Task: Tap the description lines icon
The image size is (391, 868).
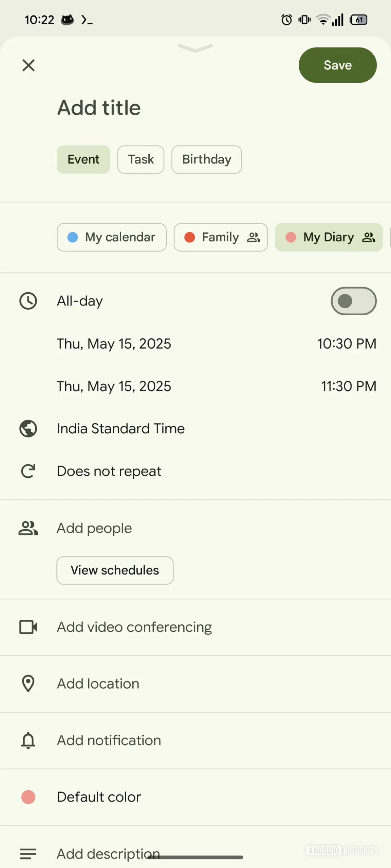Action: (x=28, y=854)
